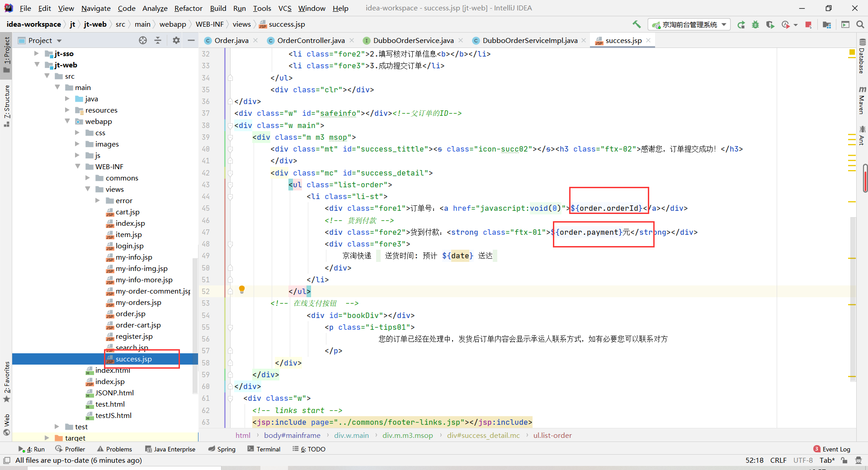
Task: Click the Run with Profiler icon
Action: (x=786, y=24)
